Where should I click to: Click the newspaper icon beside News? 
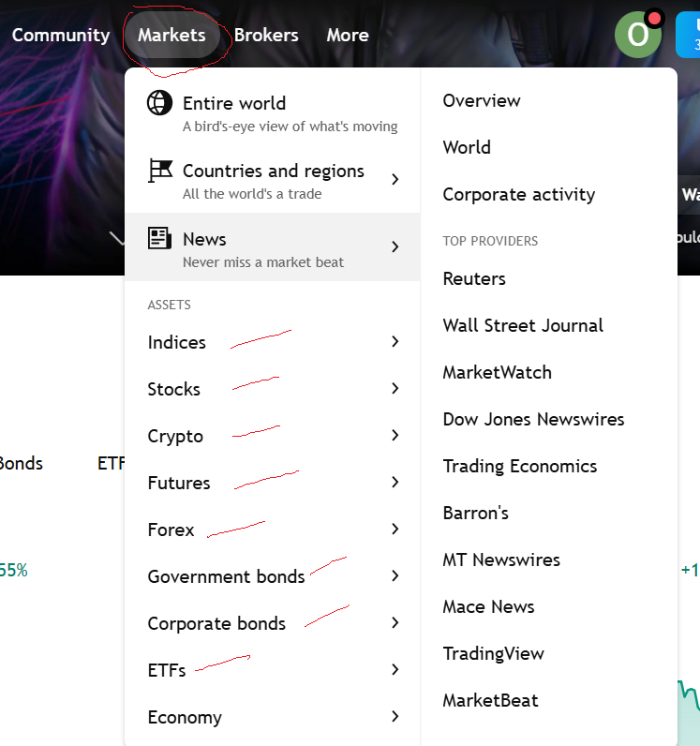[160, 238]
